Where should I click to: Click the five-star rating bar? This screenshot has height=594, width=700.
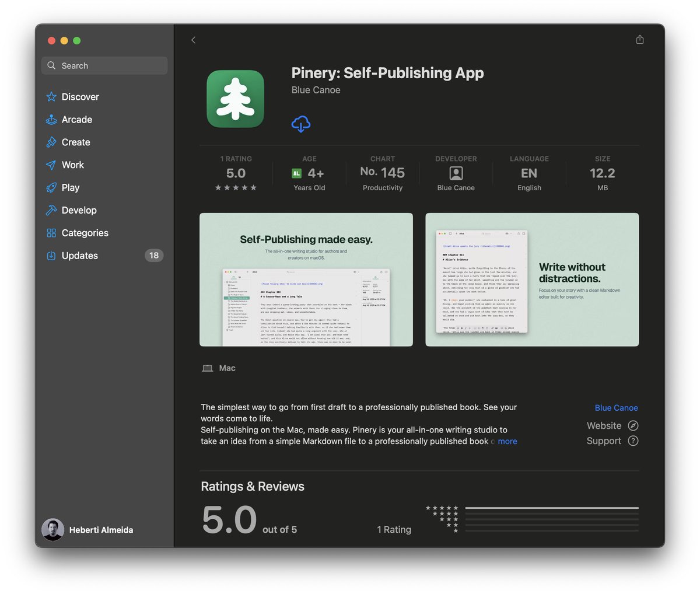click(x=552, y=508)
